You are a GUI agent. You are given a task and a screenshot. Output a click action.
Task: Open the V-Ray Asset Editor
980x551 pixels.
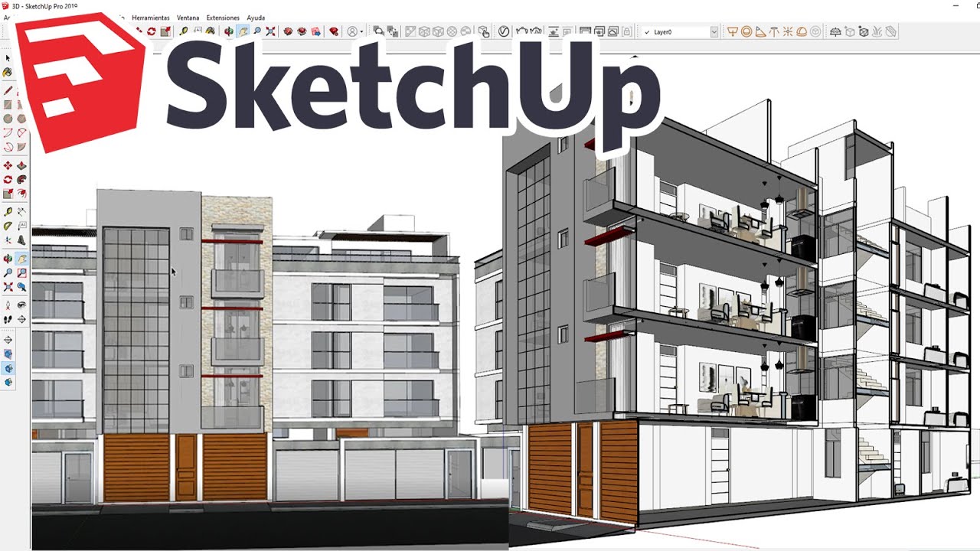[x=505, y=31]
